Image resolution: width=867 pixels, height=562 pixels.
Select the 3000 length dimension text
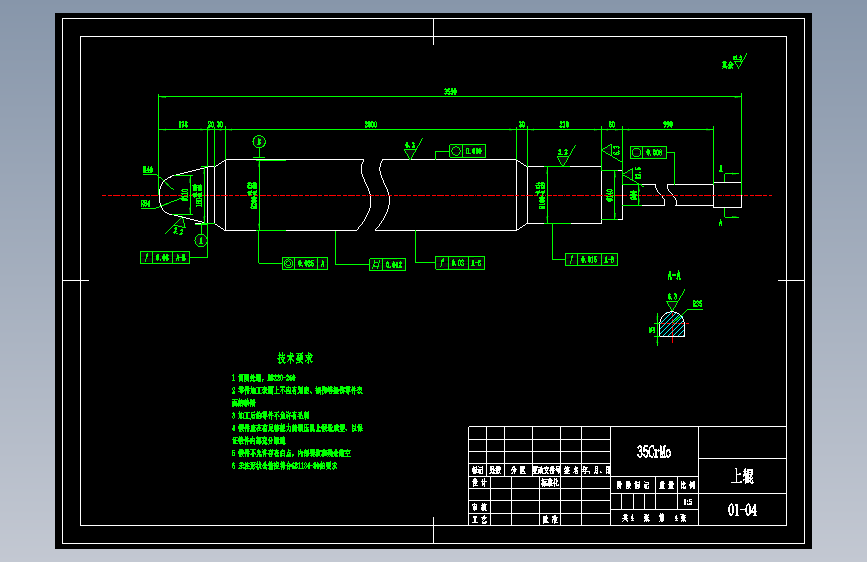click(370, 124)
